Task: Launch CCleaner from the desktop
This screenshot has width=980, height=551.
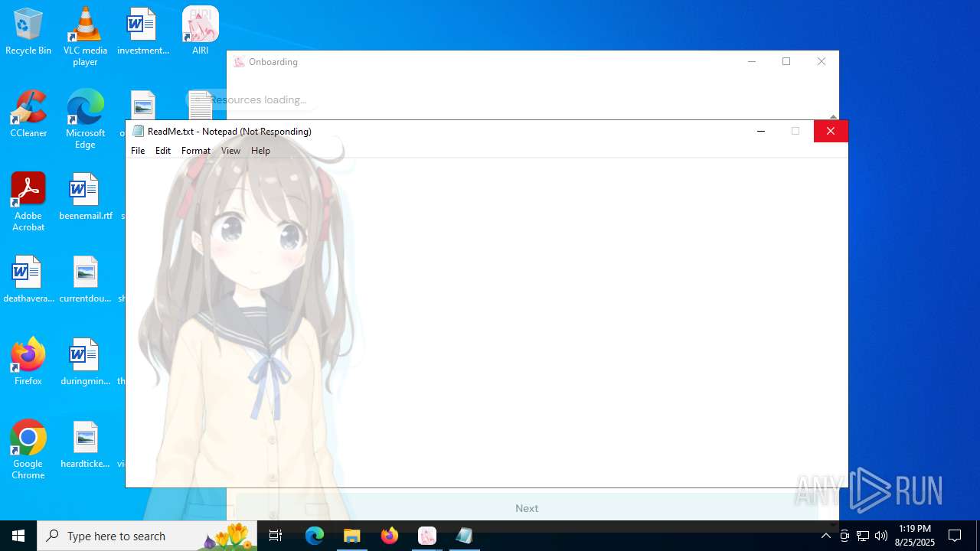Action: tap(28, 115)
